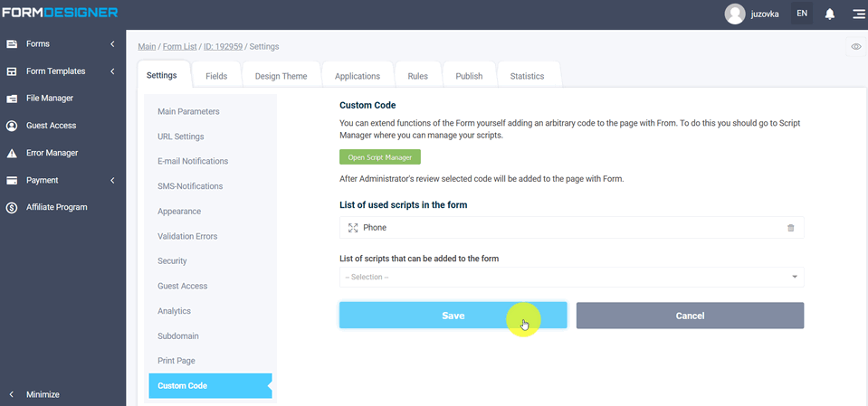Click the user avatar icon
Image resolution: width=868 pixels, height=406 pixels.
tap(735, 14)
